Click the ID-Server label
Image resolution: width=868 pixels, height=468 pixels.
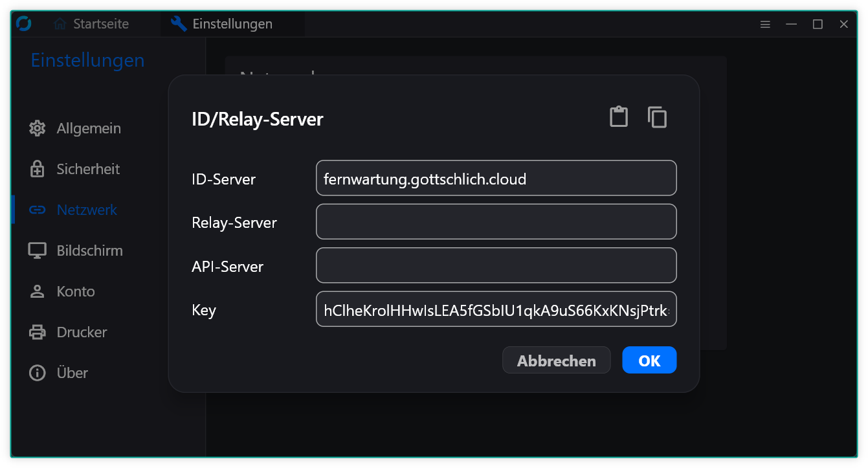(224, 179)
